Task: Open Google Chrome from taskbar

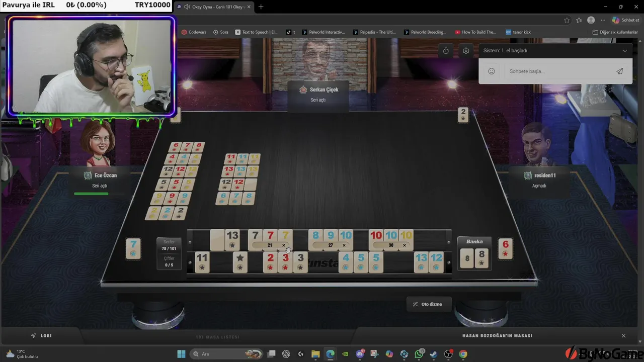Action: tap(463, 354)
